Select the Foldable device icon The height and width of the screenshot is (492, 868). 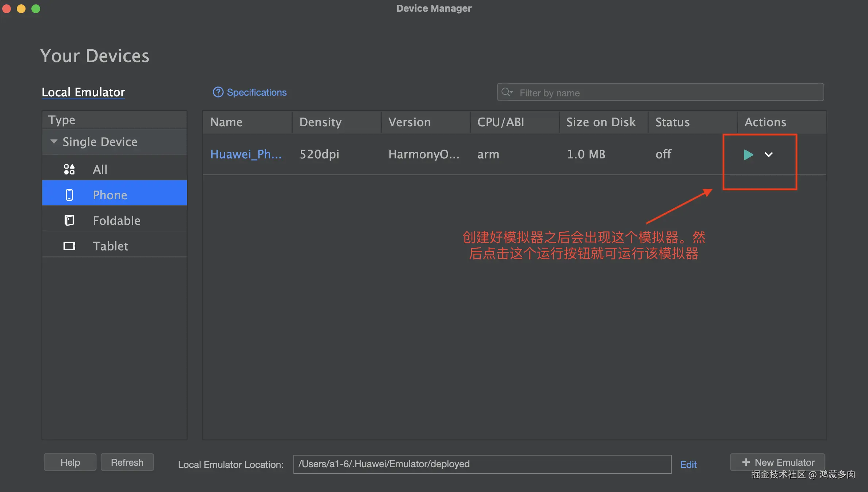[69, 220]
